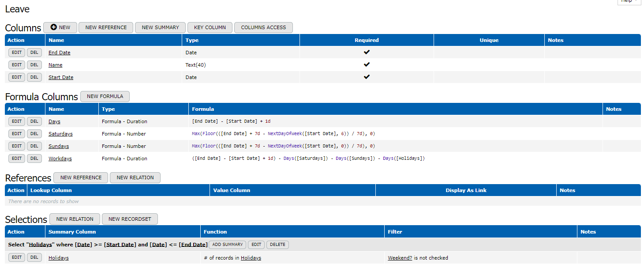Click the Saturdays formula expression text
This screenshot has width=644, height=268.
[284, 134]
